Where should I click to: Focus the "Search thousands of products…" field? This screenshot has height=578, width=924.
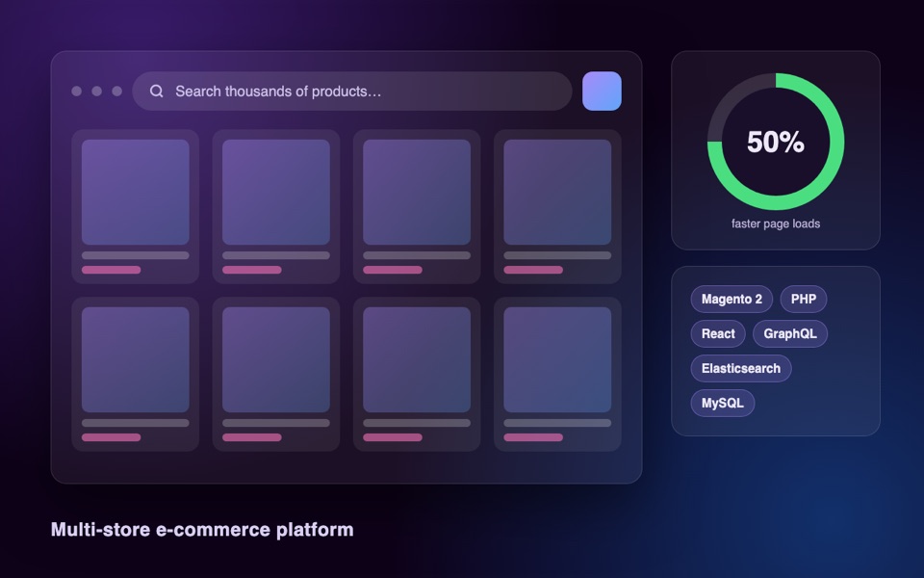click(x=352, y=91)
